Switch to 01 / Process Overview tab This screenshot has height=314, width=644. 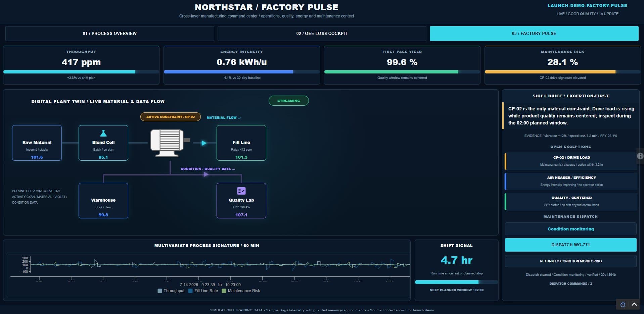(110, 34)
